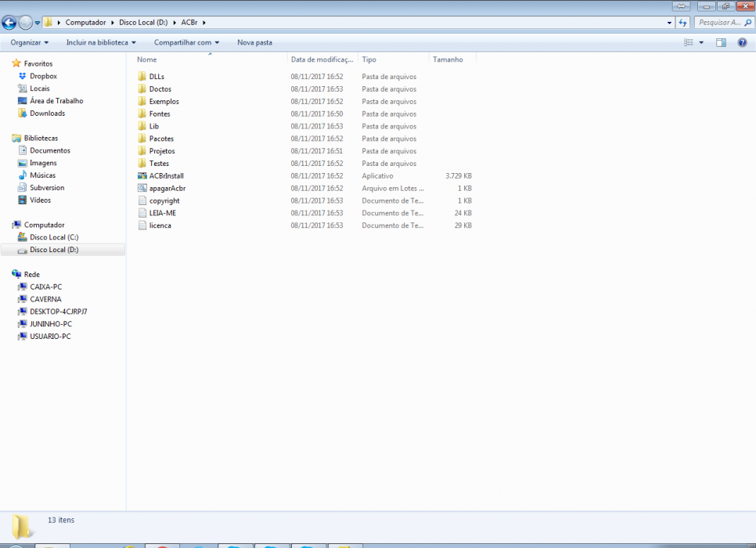
Task: Sort by Nome column header
Action: [146, 59]
